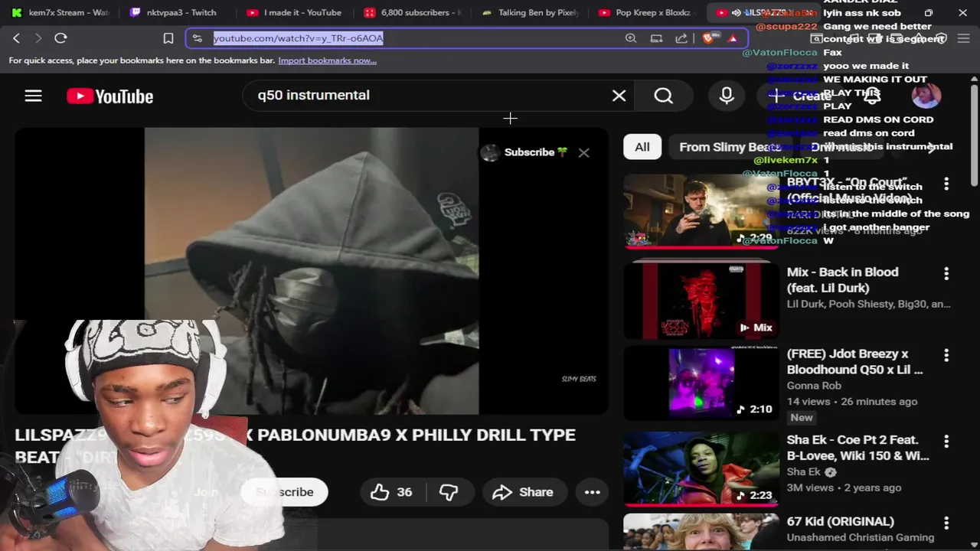
Task: Share the video
Action: pos(524,492)
